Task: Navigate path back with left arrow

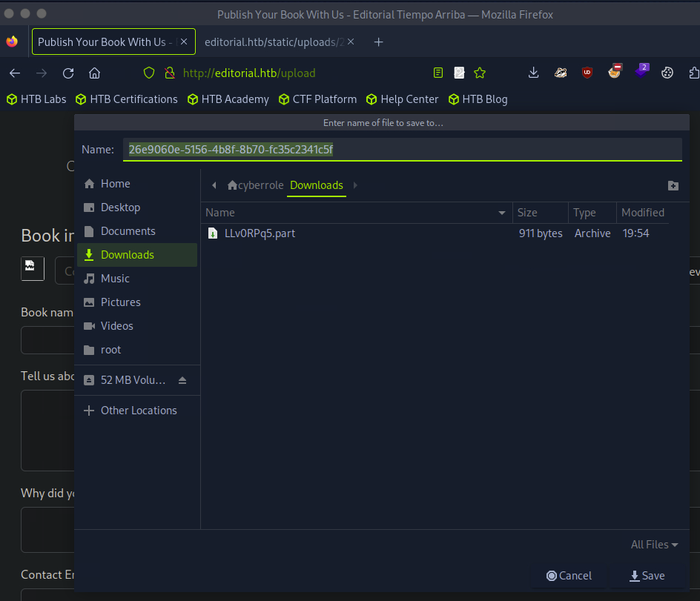Action: 214,185
